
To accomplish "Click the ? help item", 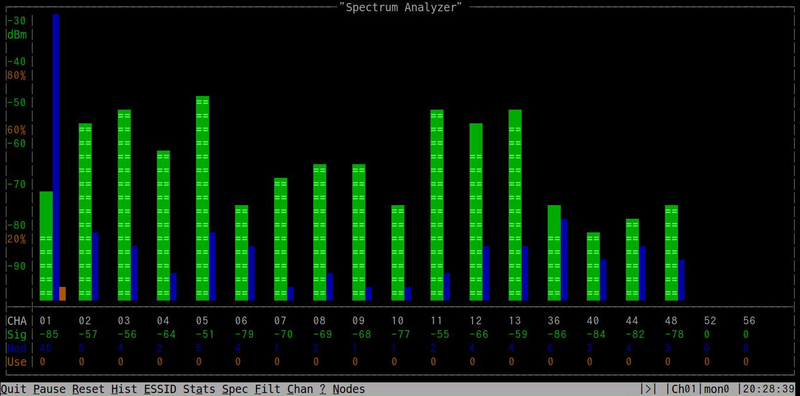I will click(322, 389).
